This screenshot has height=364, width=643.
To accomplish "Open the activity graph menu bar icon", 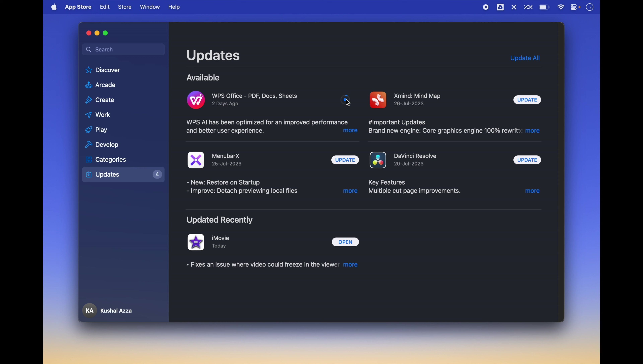I will point(528,7).
